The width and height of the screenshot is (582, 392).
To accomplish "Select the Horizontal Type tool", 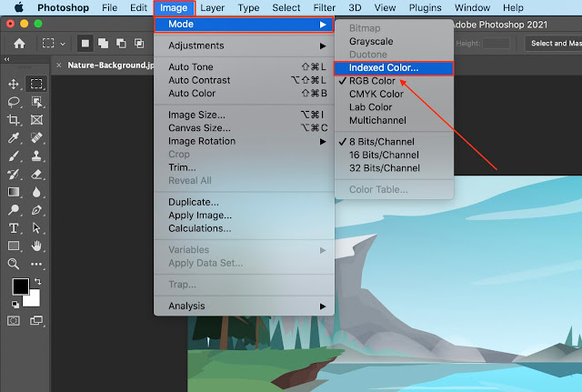I will point(14,228).
